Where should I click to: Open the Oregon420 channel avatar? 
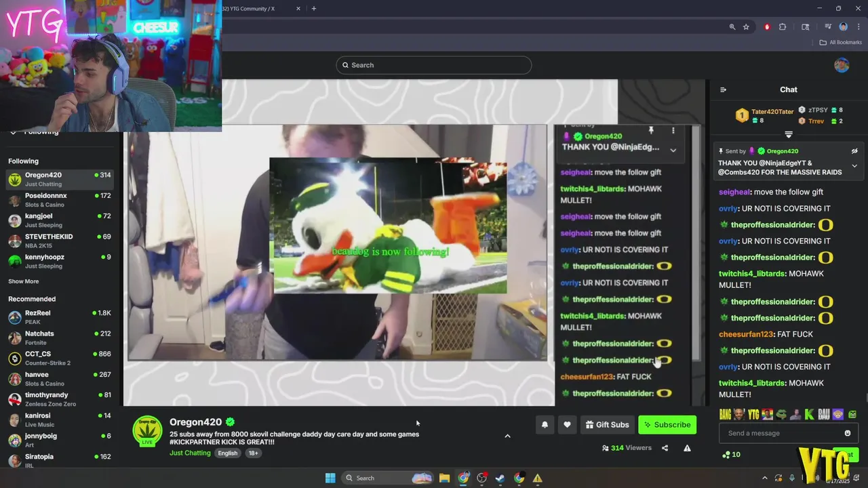[147, 431]
